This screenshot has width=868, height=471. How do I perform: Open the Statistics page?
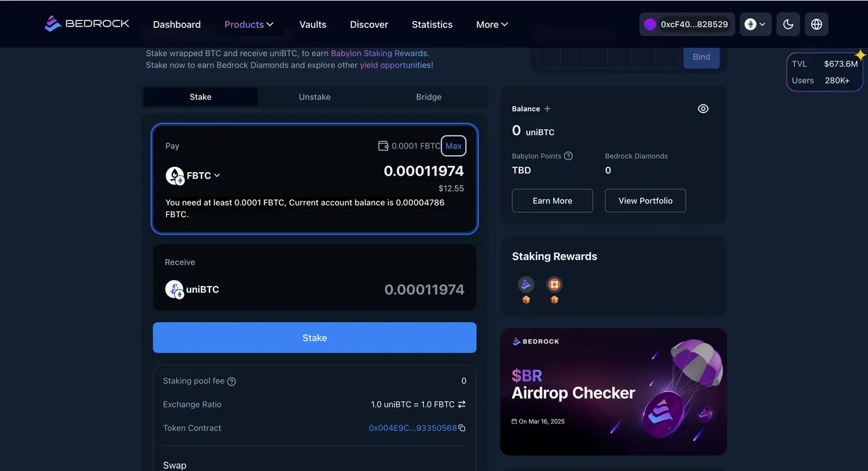coord(432,24)
